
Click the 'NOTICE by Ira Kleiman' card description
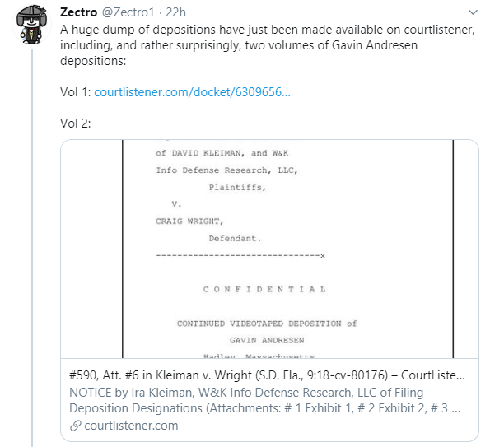264,400
